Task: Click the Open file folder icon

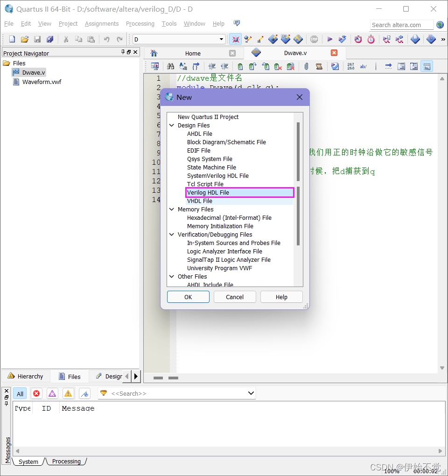Action: pos(25,39)
